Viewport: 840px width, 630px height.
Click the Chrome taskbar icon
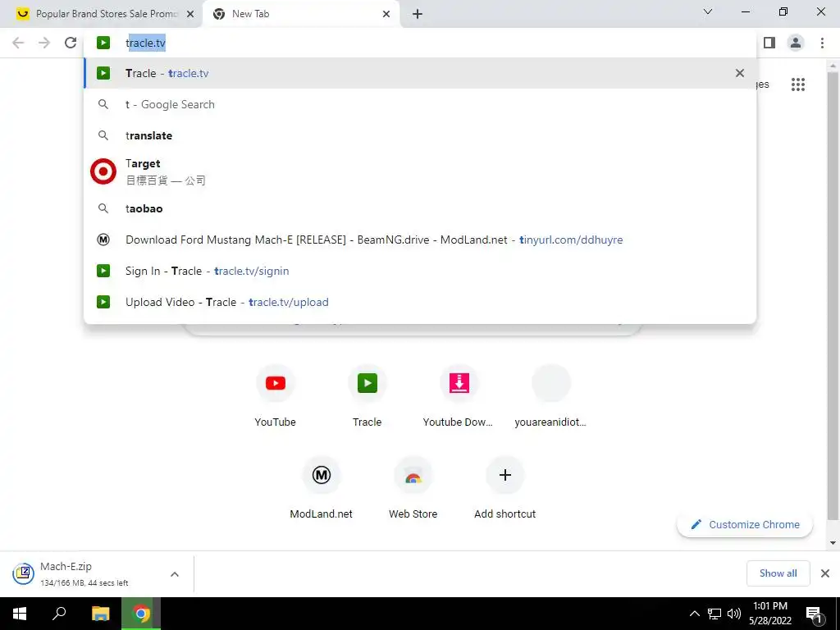tap(141, 614)
